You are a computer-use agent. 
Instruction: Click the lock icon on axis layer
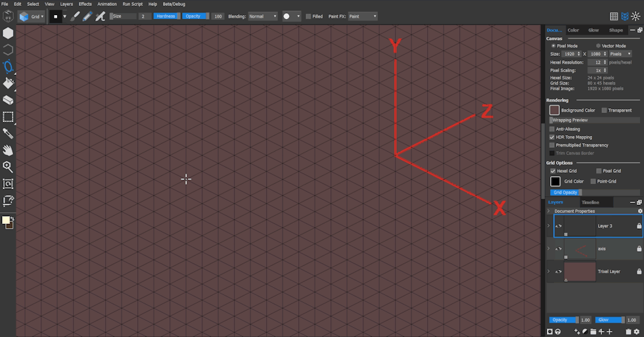click(639, 249)
